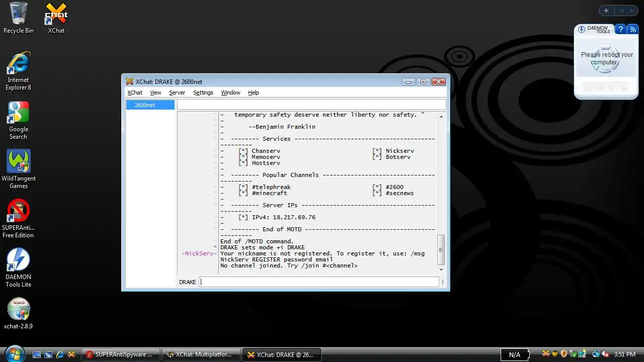Click the XChat window title bar icon
The image size is (644, 362).
coord(130,82)
